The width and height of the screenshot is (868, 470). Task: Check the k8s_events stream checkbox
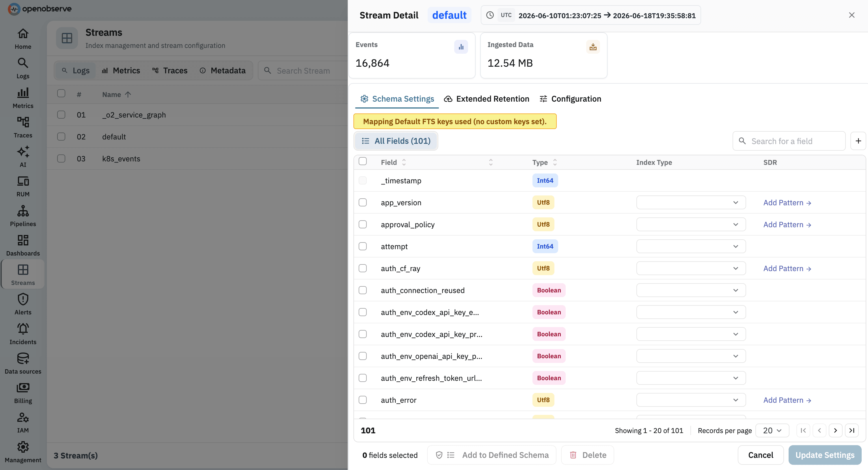coord(61,159)
